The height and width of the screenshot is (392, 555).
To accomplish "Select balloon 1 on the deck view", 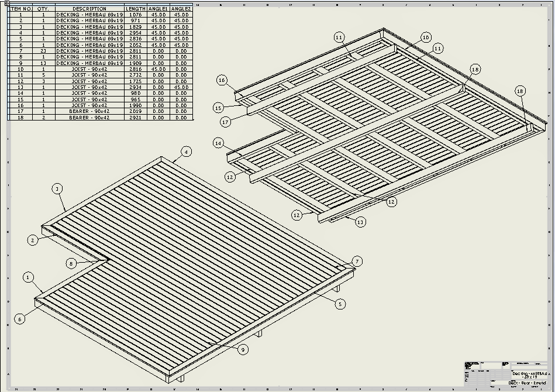I will point(28,277).
